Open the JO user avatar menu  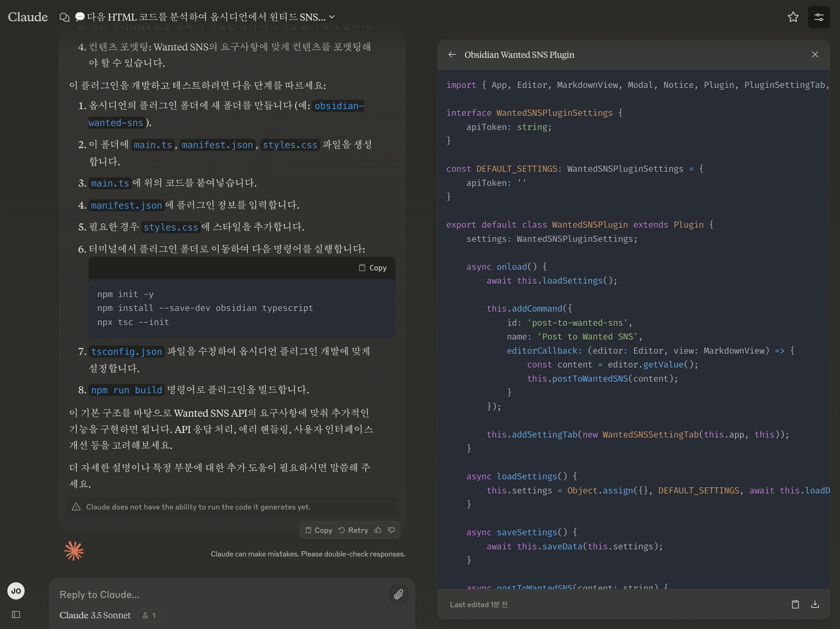(16, 591)
